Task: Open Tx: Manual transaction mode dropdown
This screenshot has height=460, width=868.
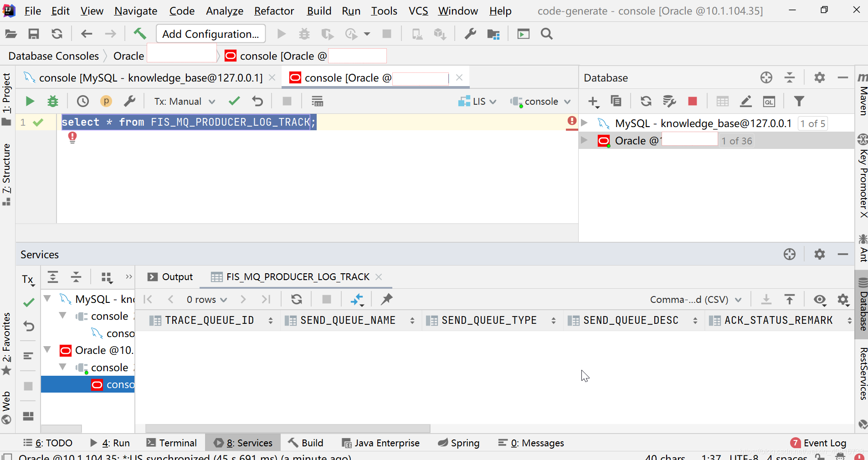Action: (185, 101)
